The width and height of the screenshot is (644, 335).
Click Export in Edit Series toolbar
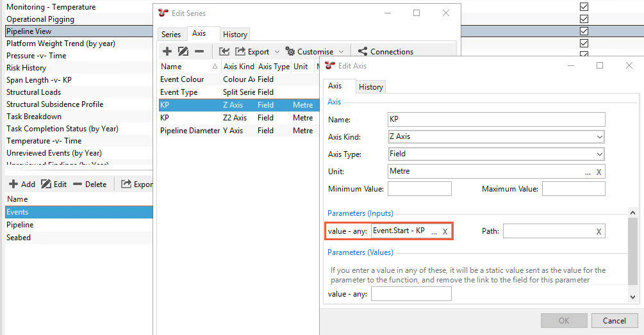click(252, 52)
